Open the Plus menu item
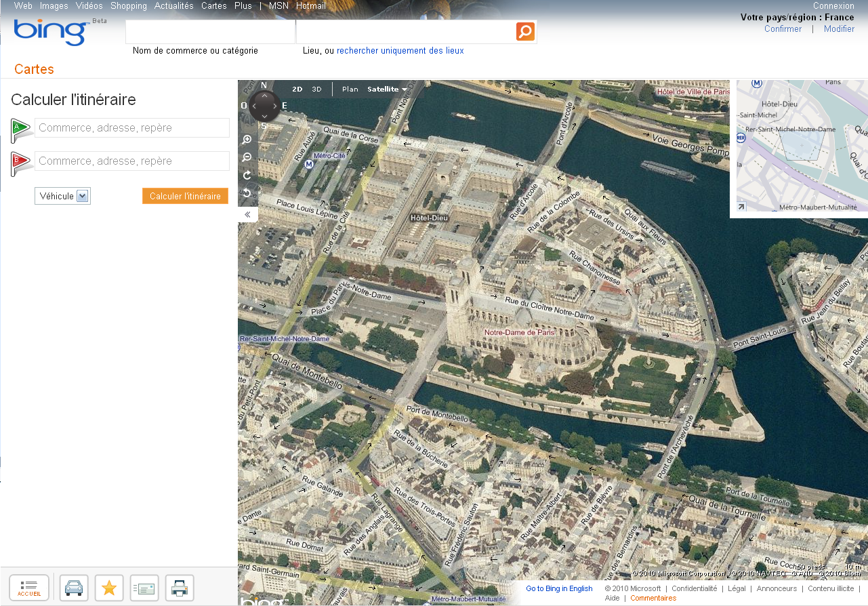868x606 pixels. (x=243, y=5)
